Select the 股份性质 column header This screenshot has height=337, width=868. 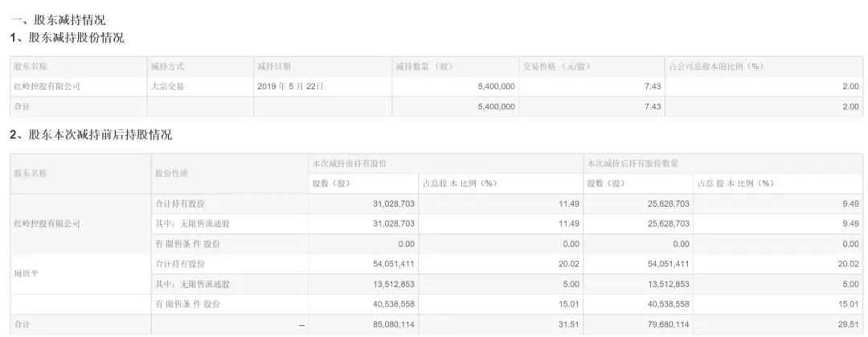click(x=172, y=174)
